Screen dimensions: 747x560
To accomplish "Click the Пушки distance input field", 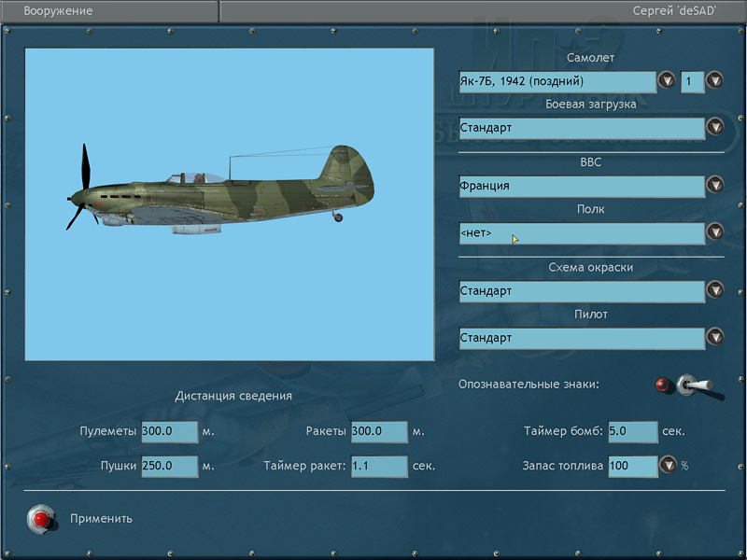I will 169,466.
